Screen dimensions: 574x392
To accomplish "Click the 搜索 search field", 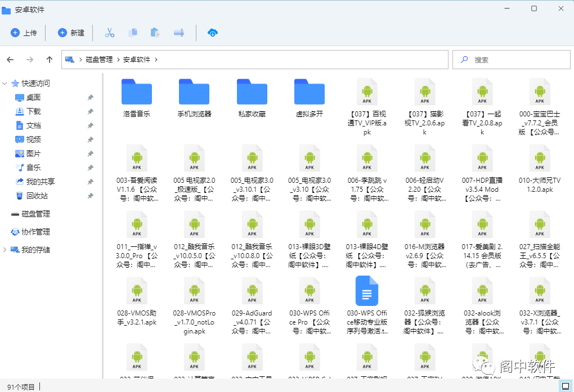I will [x=512, y=60].
